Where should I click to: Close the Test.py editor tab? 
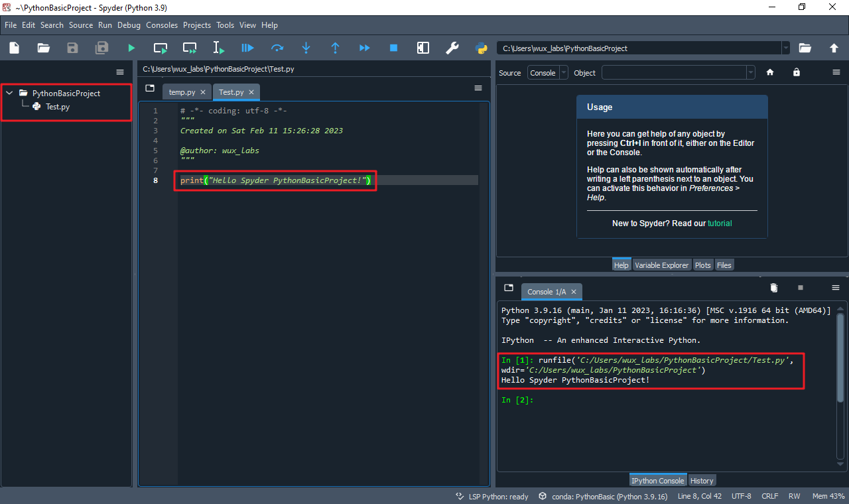[251, 93]
